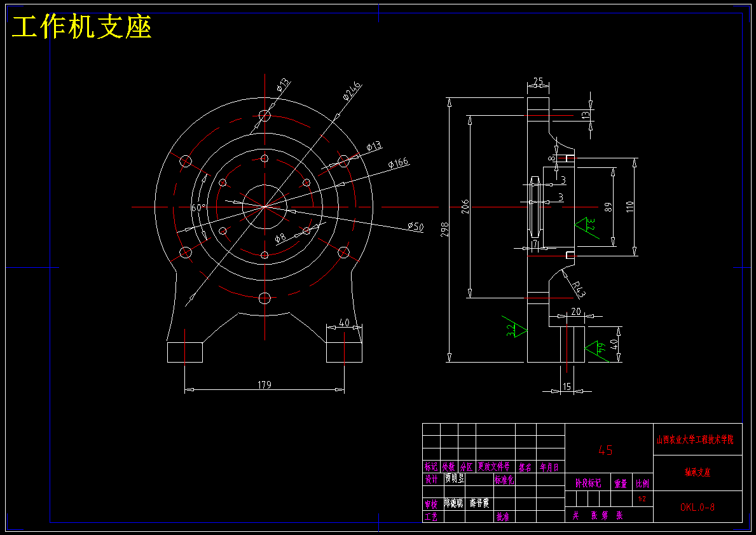The image size is (756, 535).
Task: Click the designer name 贾明昱
Action: pos(455,478)
